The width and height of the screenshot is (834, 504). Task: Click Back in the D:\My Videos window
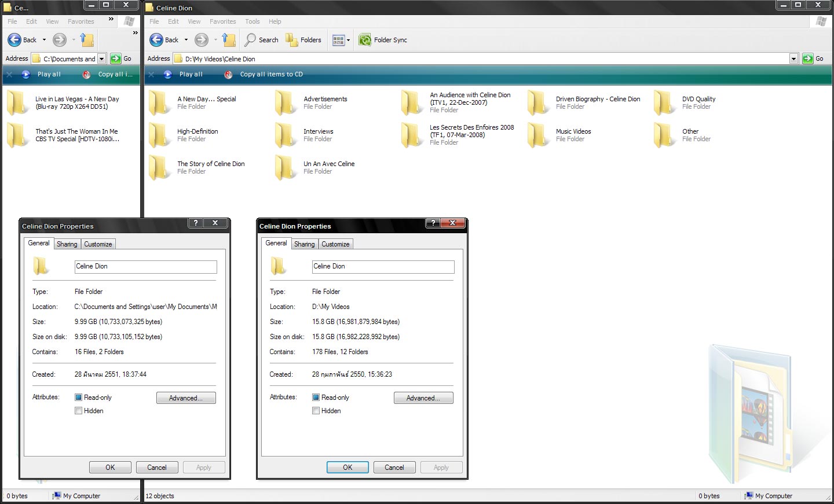[164, 40]
